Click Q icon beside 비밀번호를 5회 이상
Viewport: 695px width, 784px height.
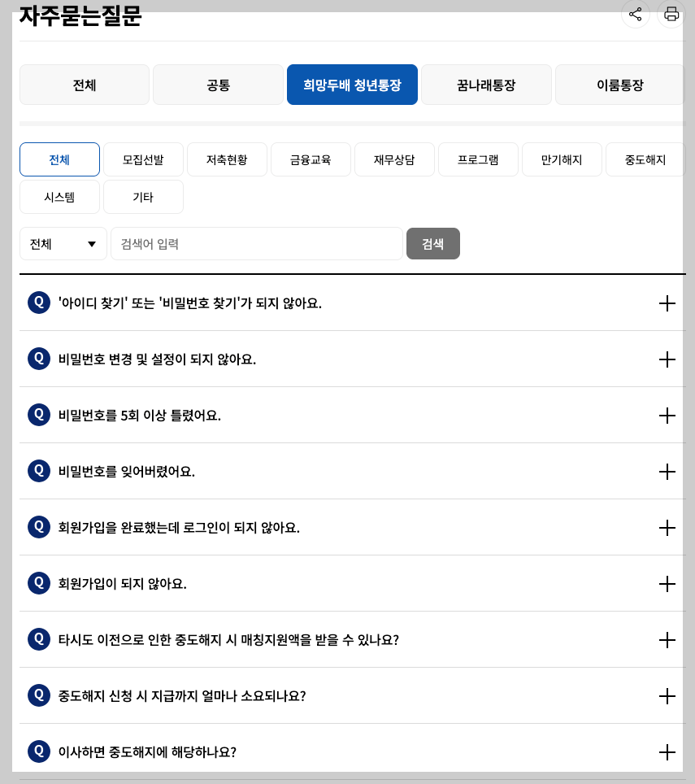pyautogui.click(x=39, y=415)
